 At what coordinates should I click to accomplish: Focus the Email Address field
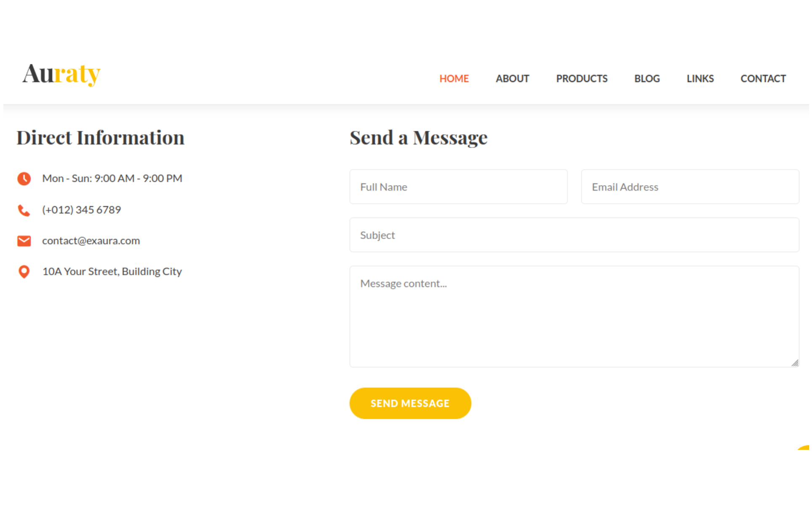click(690, 187)
